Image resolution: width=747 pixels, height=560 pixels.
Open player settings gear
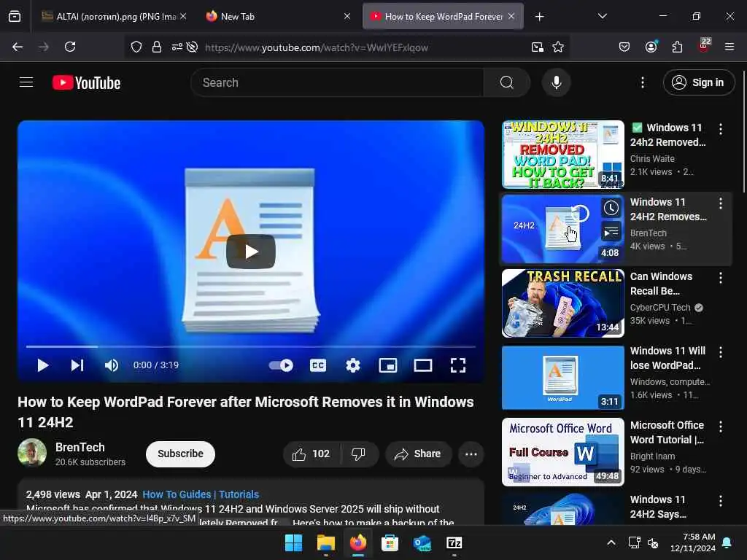353,365
